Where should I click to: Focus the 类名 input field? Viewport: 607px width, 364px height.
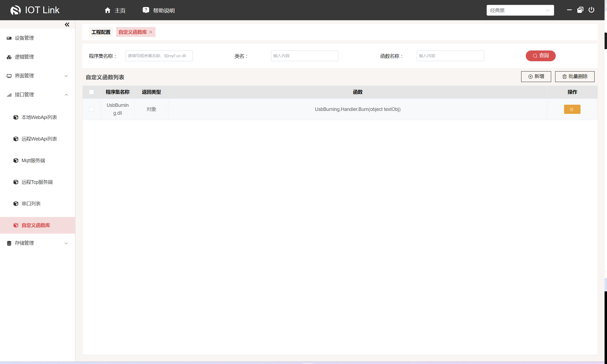(305, 56)
